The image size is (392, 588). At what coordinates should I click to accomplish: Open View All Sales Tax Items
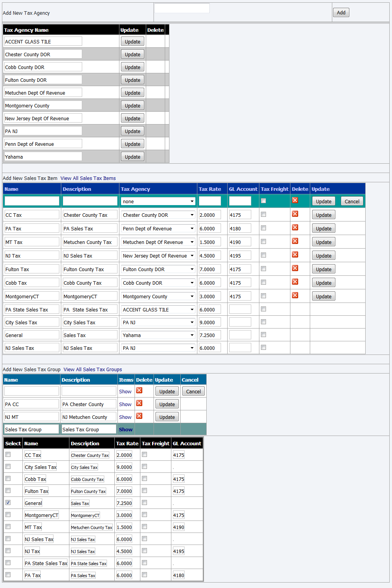click(88, 178)
